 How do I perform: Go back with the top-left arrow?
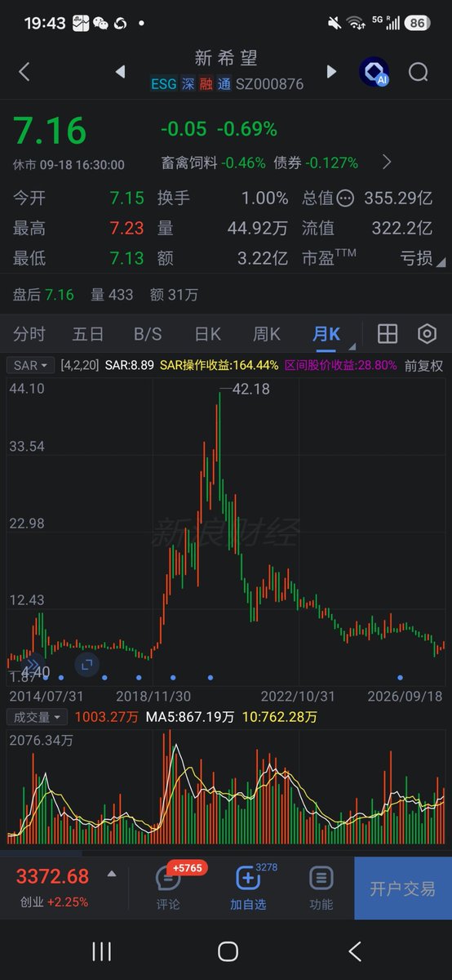pos(24,72)
